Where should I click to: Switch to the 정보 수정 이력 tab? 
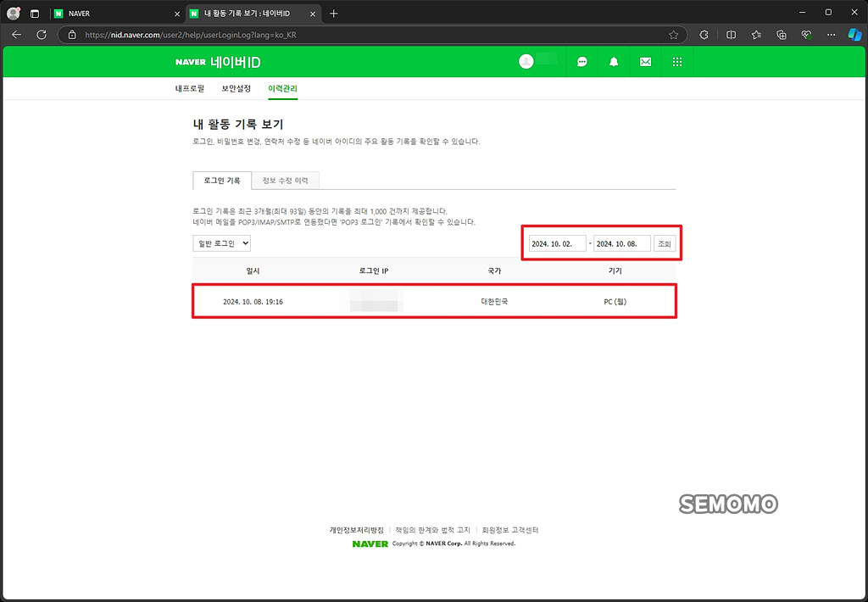pyautogui.click(x=285, y=181)
